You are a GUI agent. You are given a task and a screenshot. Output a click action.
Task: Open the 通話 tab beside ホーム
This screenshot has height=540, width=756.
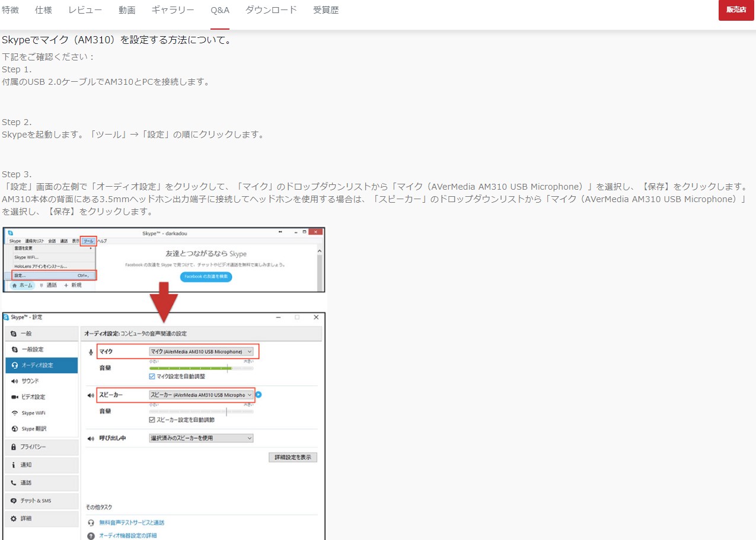click(49, 285)
